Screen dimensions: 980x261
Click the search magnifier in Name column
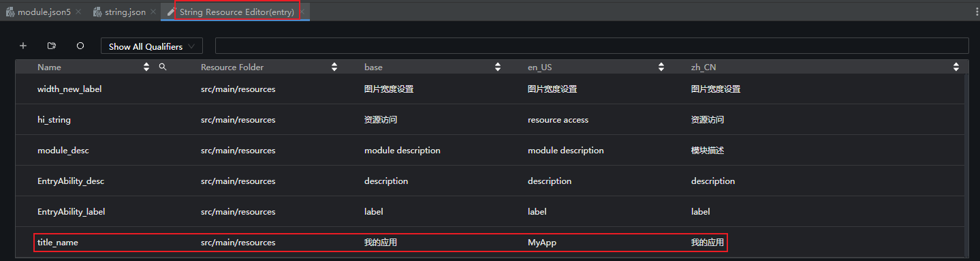[x=162, y=67]
